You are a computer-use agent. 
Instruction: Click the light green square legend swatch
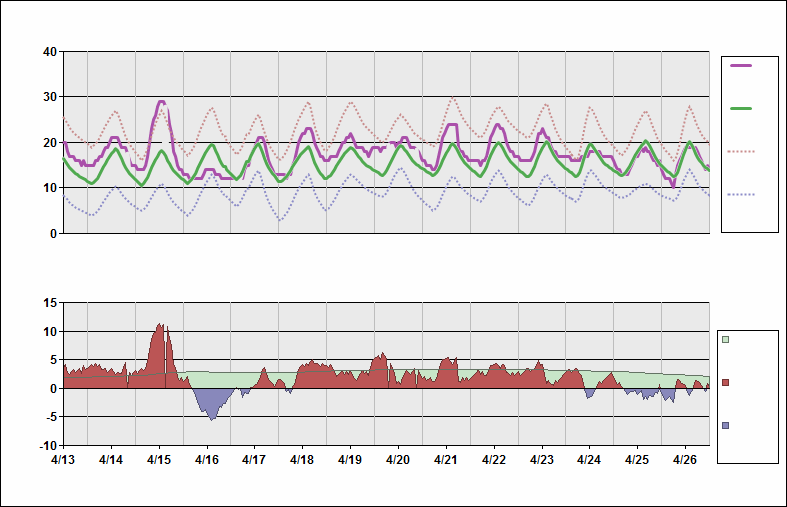pyautogui.click(x=725, y=340)
